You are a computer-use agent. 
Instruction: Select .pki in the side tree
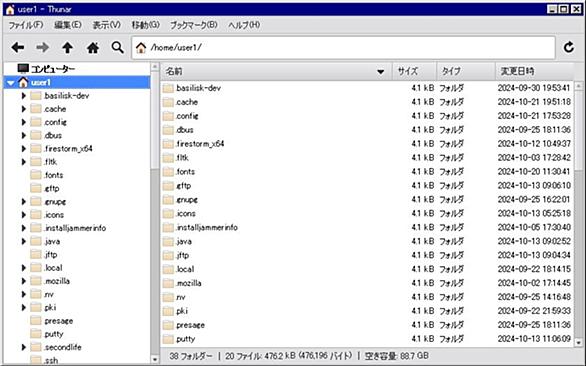tap(50, 307)
